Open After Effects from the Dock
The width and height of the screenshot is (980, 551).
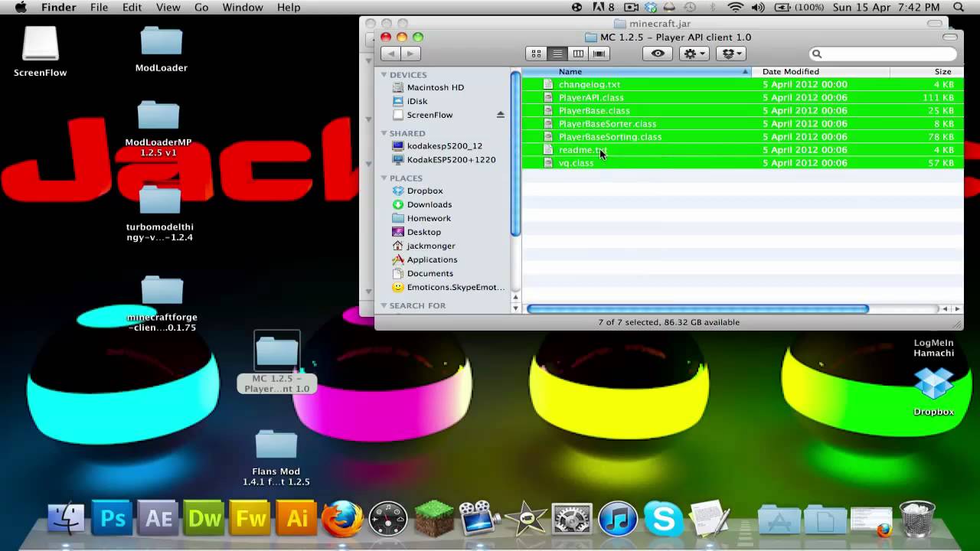[158, 518]
